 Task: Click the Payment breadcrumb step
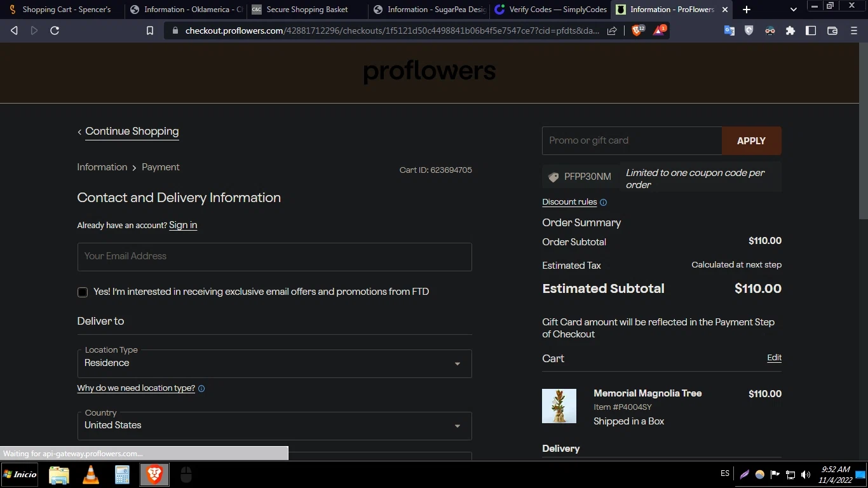pos(161,167)
